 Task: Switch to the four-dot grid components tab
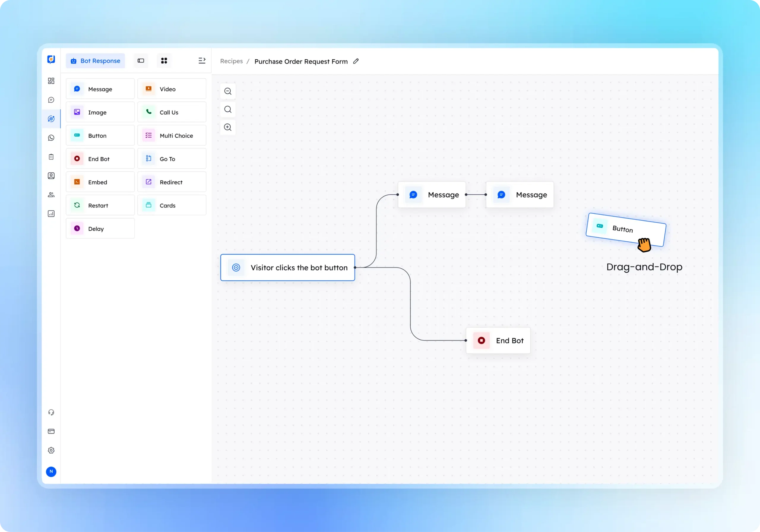pyautogui.click(x=164, y=61)
